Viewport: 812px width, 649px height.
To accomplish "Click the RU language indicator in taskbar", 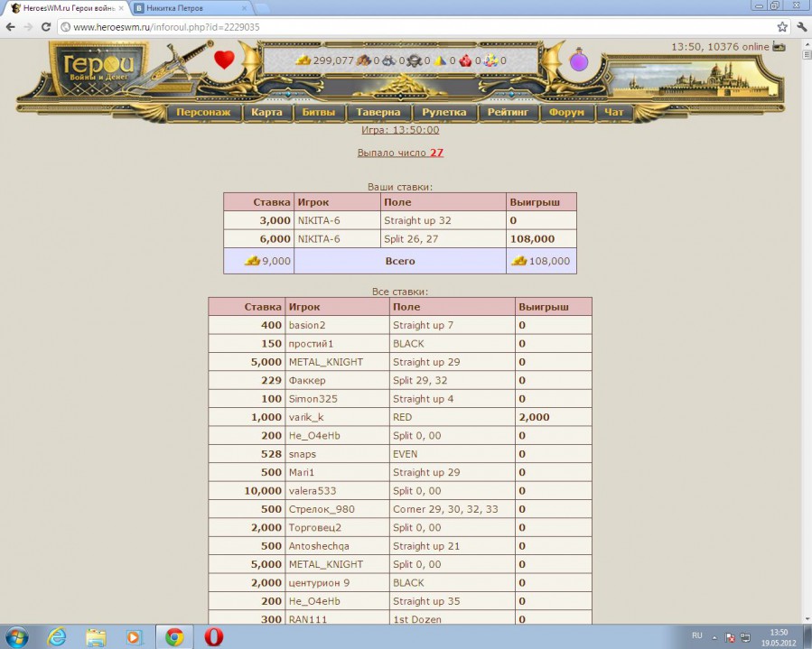I will click(696, 636).
